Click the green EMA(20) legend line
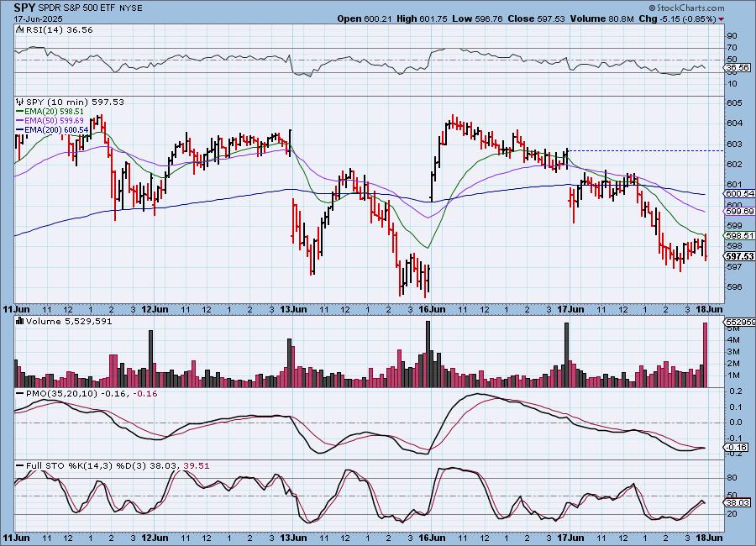The width and height of the screenshot is (756, 546). pos(20,112)
